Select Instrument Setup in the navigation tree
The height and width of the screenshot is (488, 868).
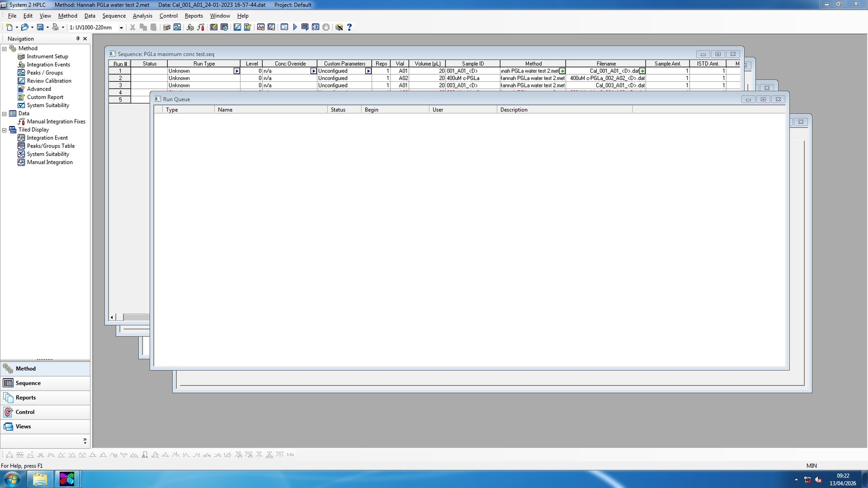47,57
